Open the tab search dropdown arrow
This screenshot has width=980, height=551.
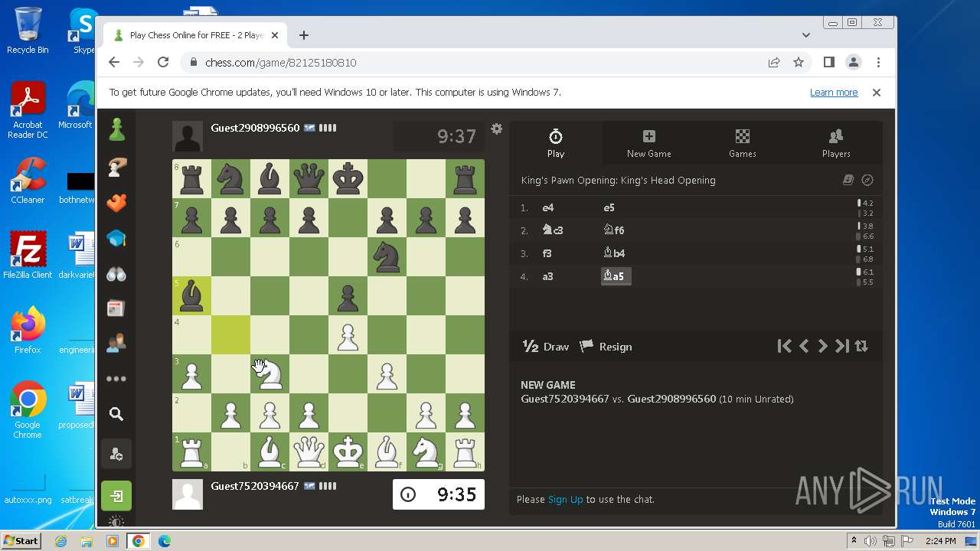point(805,35)
